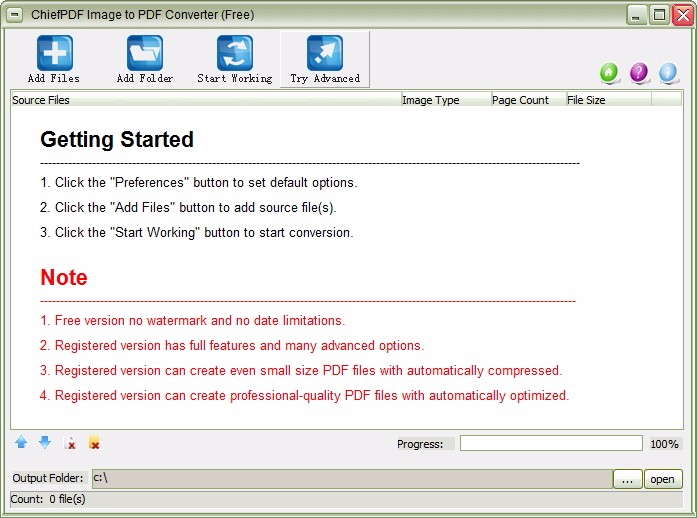
Task: Click the Getting Started heading
Action: click(117, 140)
